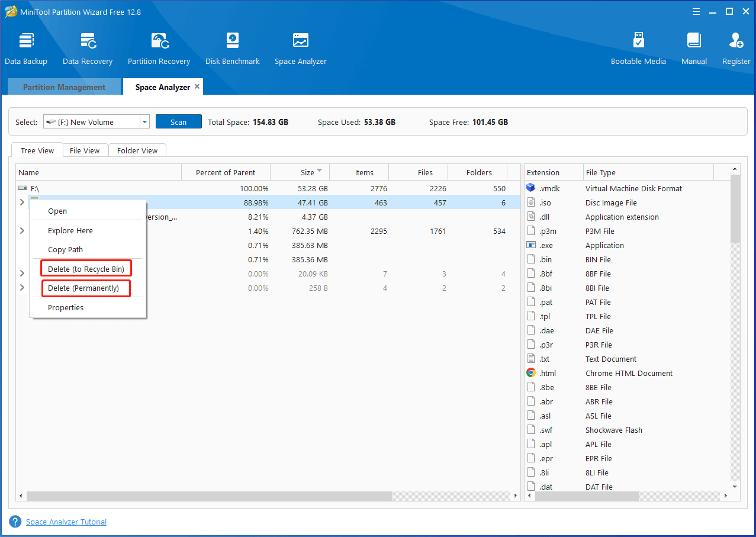Open the Data Backup tool

tap(26, 49)
